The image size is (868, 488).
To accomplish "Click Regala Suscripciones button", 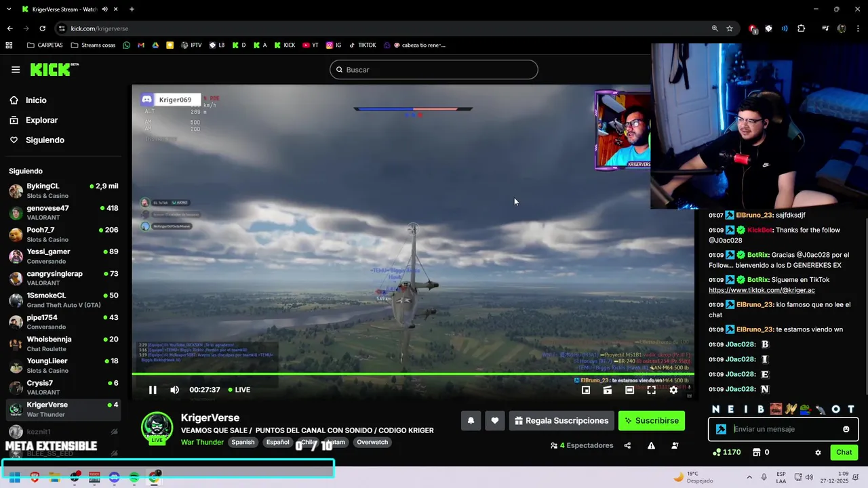I will pos(561,421).
